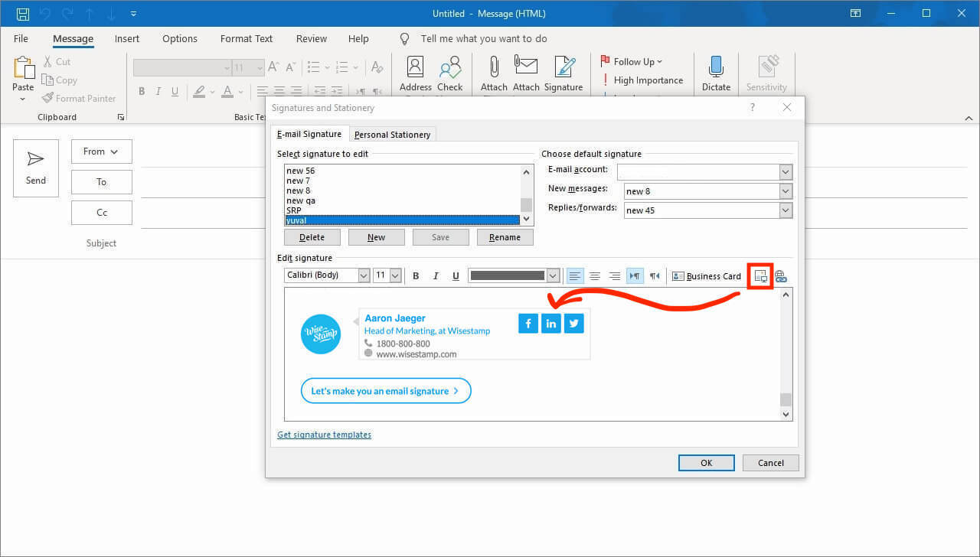
Task: Open the File menu
Action: pos(21,39)
